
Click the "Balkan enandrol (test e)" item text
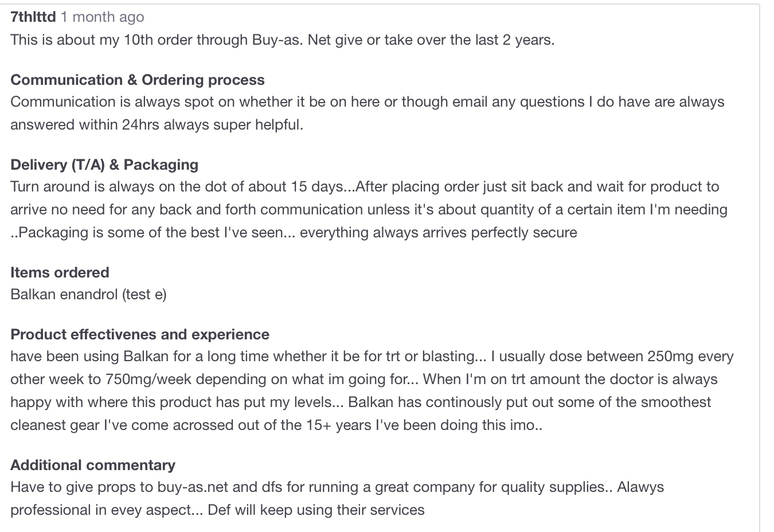tap(88, 295)
